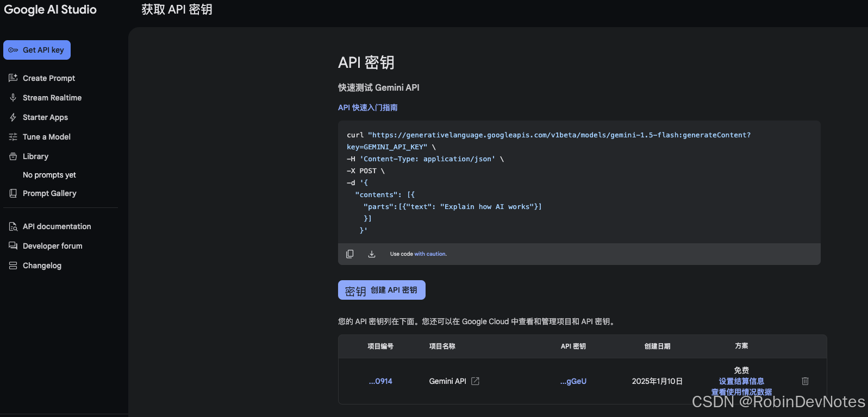Download the curl code snippet
868x417 pixels.
click(372, 254)
